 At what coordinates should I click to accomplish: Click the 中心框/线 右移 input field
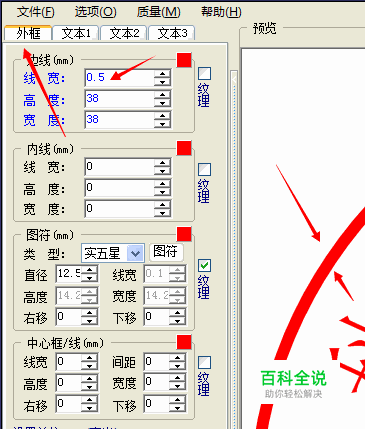click(x=69, y=404)
